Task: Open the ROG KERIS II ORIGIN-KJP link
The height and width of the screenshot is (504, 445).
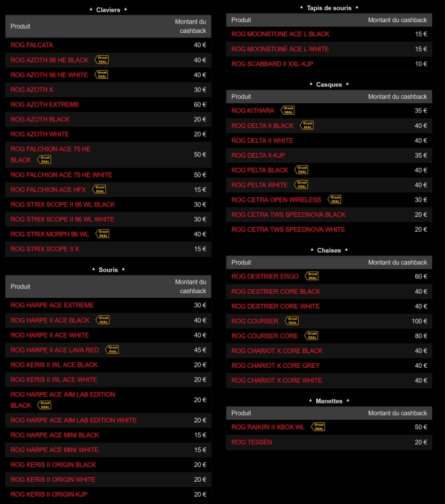Action: coord(49,494)
